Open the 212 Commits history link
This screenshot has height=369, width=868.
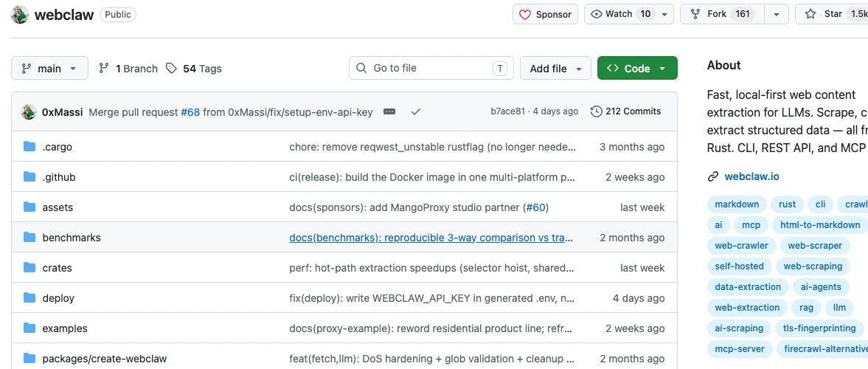tap(626, 111)
